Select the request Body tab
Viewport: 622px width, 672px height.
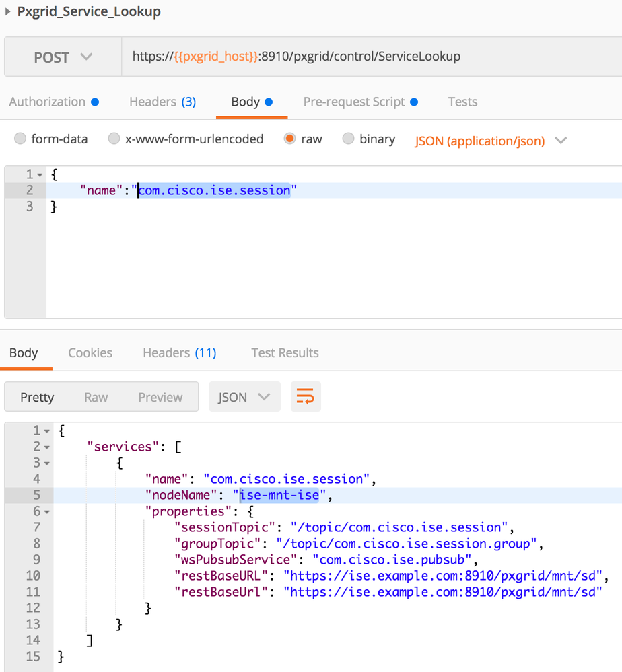pos(252,102)
